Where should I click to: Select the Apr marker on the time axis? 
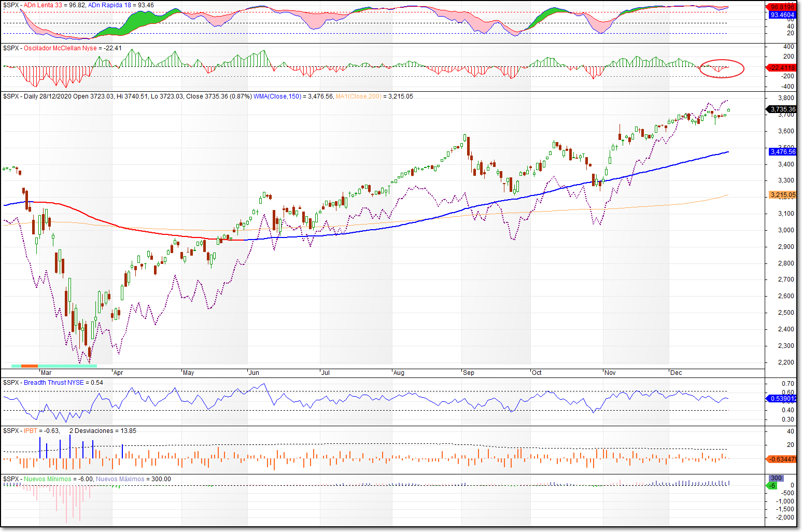coord(118,373)
